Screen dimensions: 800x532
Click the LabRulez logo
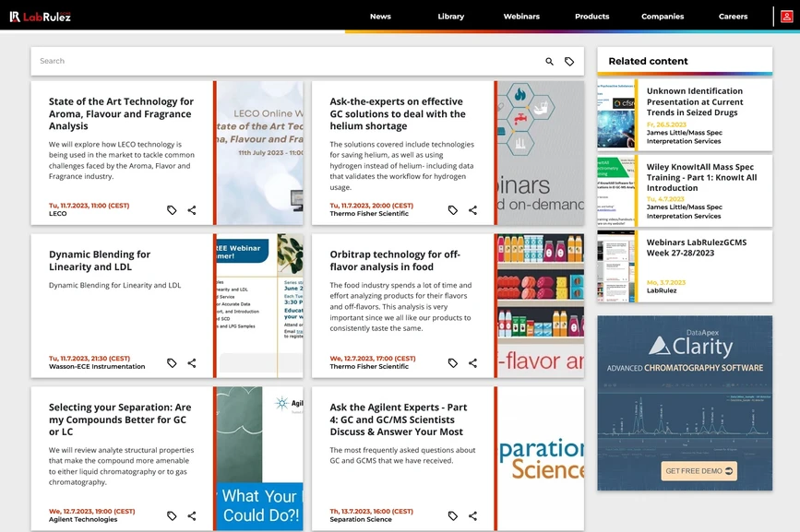pyautogui.click(x=40, y=17)
